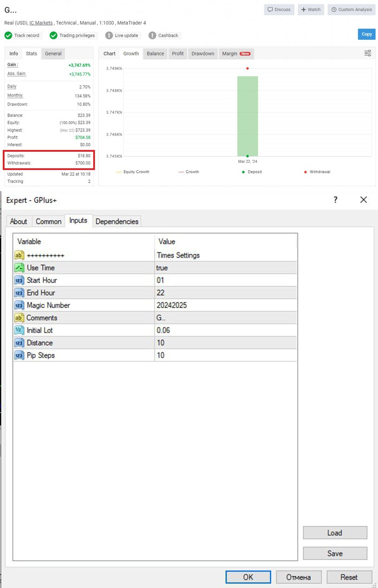Select the Drawdown chart tab
Image resolution: width=378 pixels, height=588 pixels.
tap(203, 54)
